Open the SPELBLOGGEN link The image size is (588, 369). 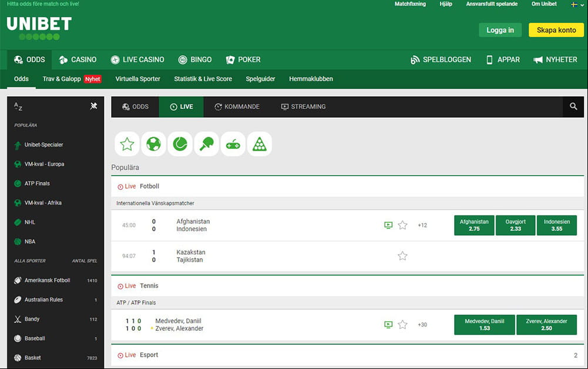pos(441,60)
